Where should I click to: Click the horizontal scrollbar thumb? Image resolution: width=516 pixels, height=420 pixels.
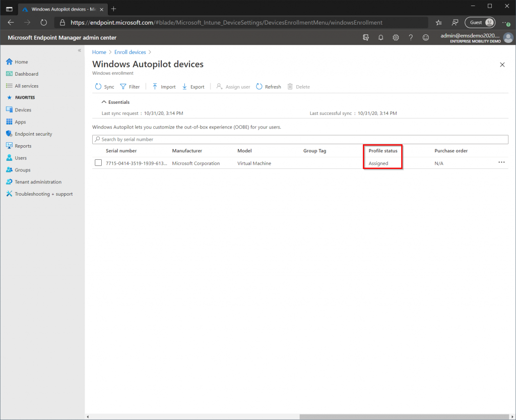[x=404, y=416]
